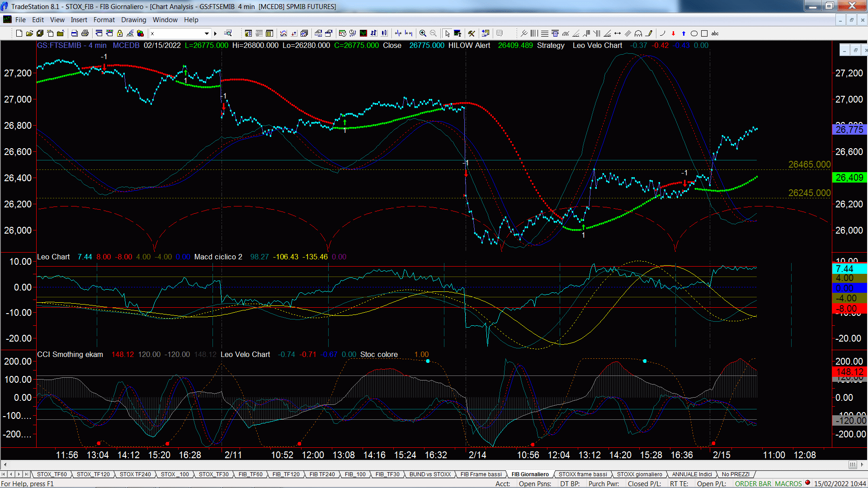Click ORDER BAR in the status bar

pyautogui.click(x=753, y=483)
